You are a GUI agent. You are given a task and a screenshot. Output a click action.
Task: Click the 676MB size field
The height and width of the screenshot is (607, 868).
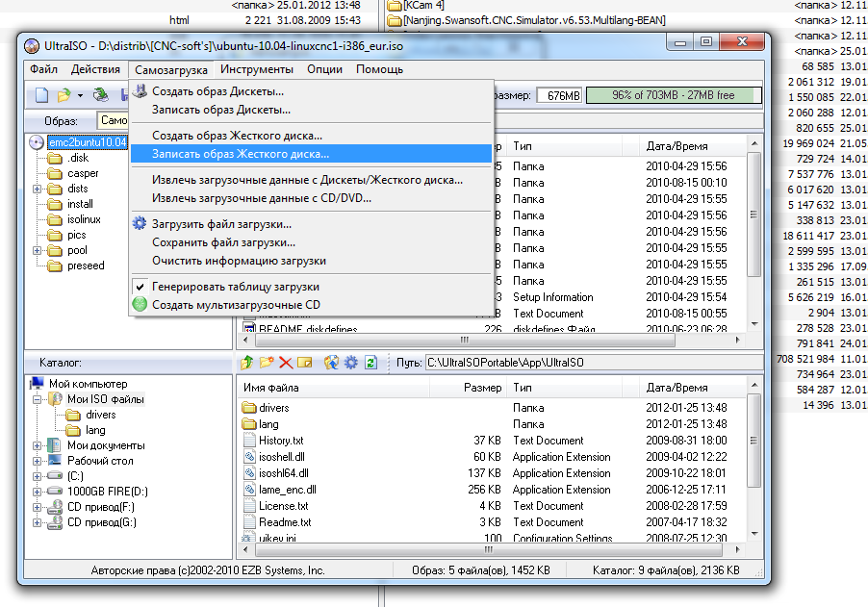560,95
